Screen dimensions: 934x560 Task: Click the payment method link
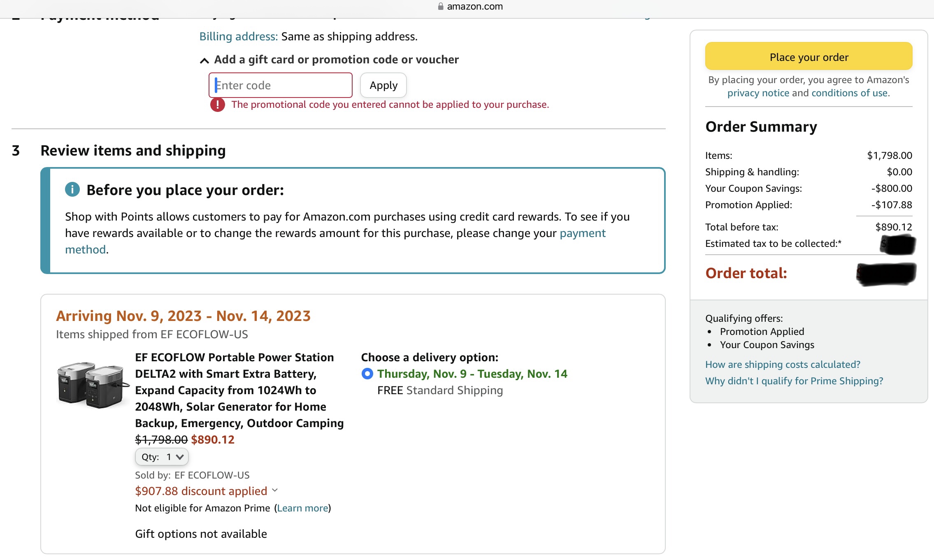tap(335, 241)
